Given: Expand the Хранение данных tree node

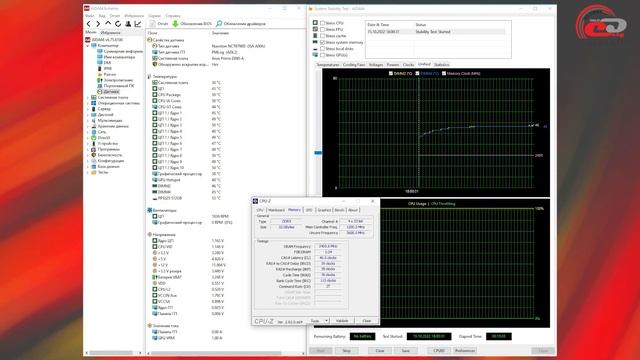Looking at the screenshot, I should click(88, 126).
